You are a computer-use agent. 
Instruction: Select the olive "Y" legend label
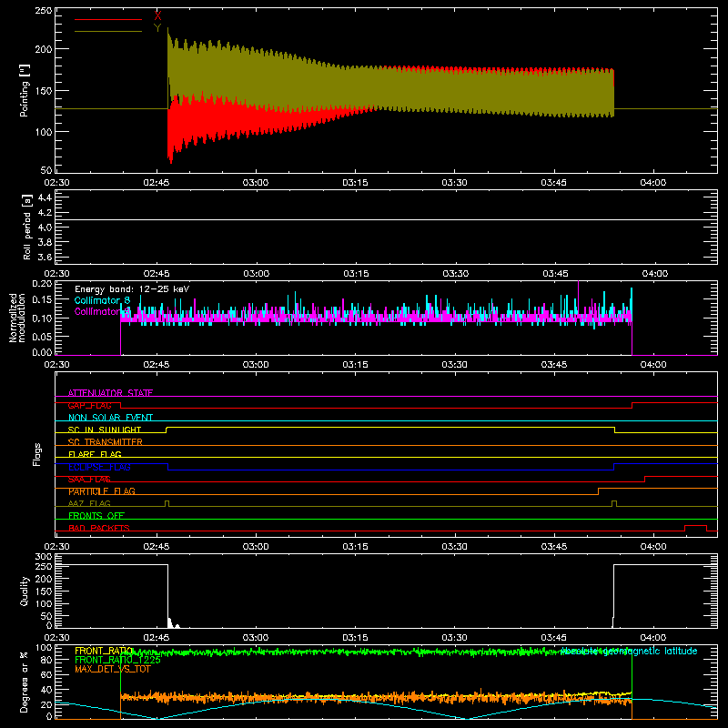coord(157,28)
